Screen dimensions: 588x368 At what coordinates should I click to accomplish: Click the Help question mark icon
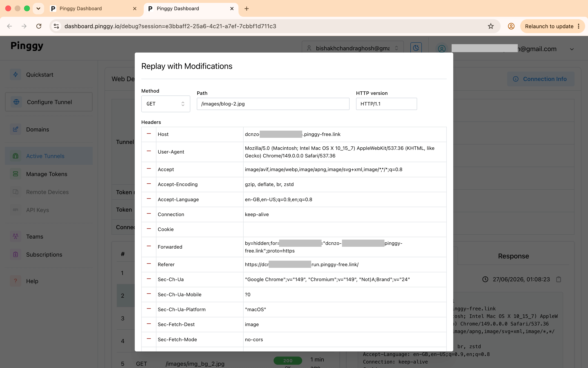[x=16, y=281]
